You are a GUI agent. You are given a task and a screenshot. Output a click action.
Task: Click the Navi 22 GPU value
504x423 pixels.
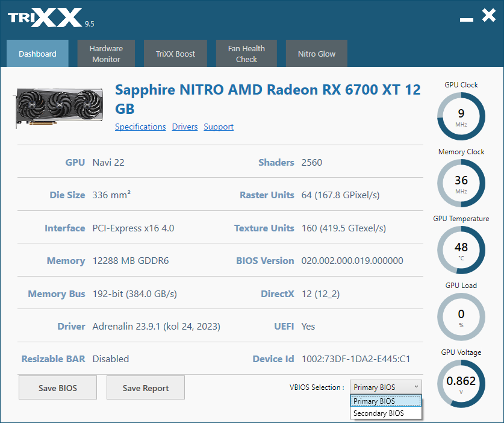point(108,163)
